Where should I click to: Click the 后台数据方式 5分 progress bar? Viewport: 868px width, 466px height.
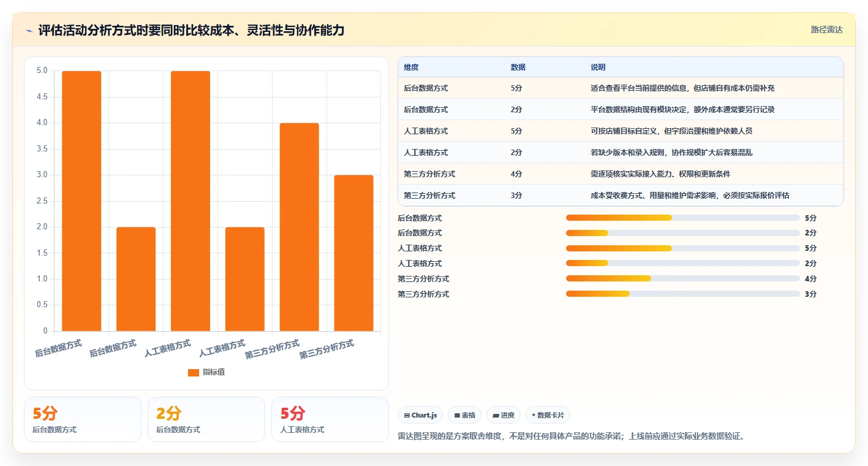(683, 218)
